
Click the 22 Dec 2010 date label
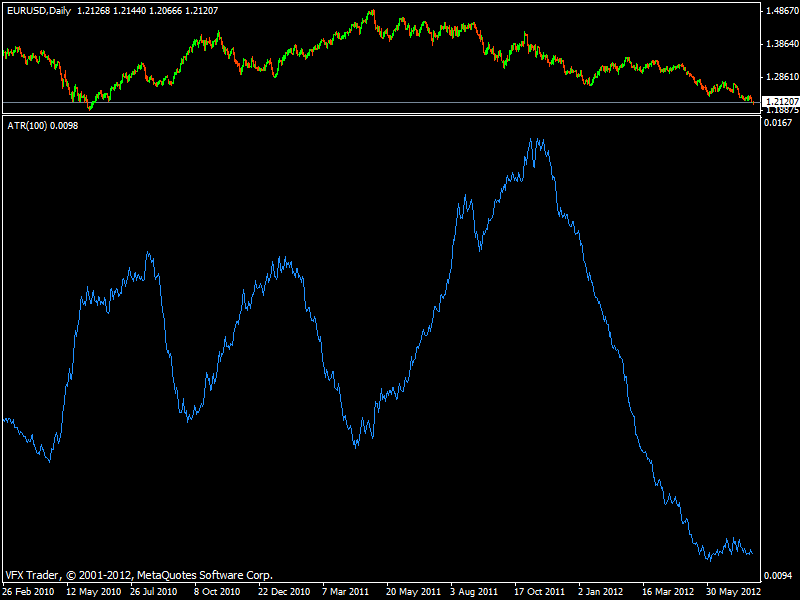coord(284,592)
